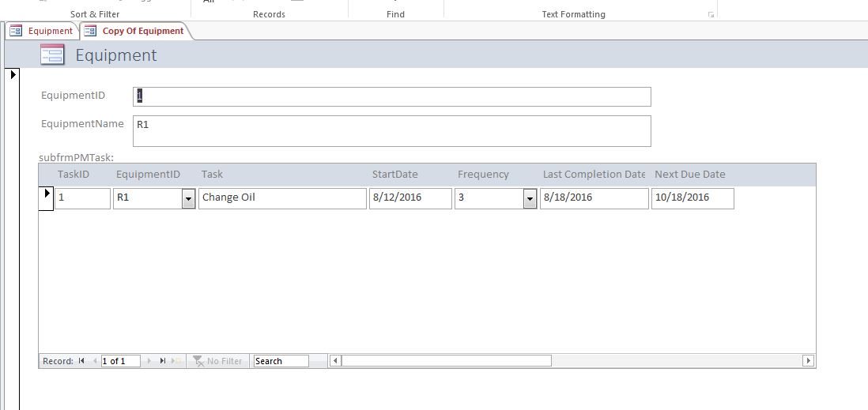
Task: Click the Task column header label
Action: 212,175
